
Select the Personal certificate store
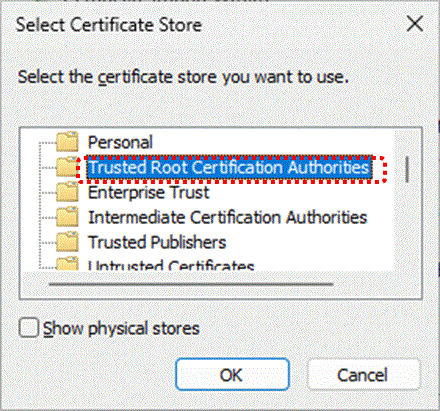[120, 142]
